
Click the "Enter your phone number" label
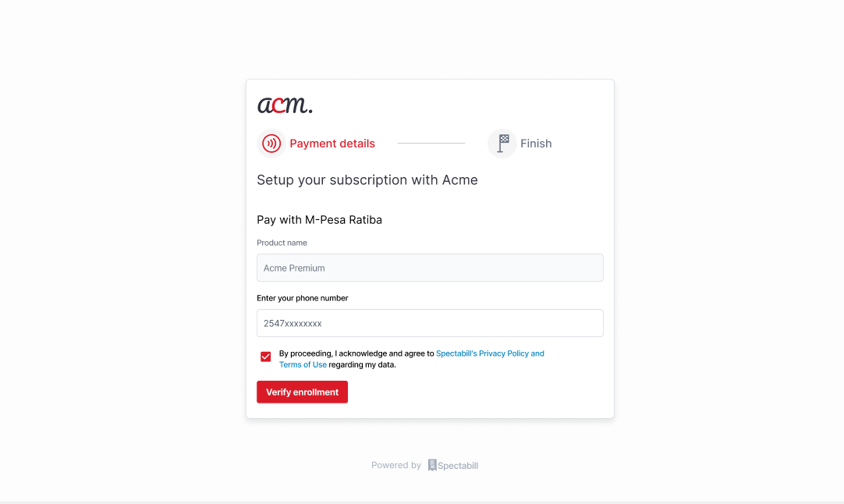303,298
